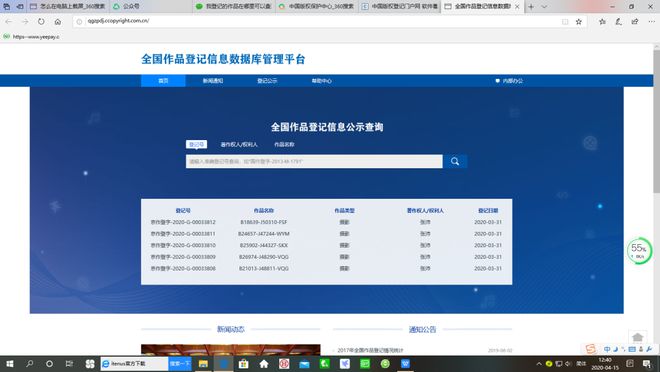This screenshot has width=660, height=372.
Task: Click the browser forward arrow
Action: pos(25,21)
